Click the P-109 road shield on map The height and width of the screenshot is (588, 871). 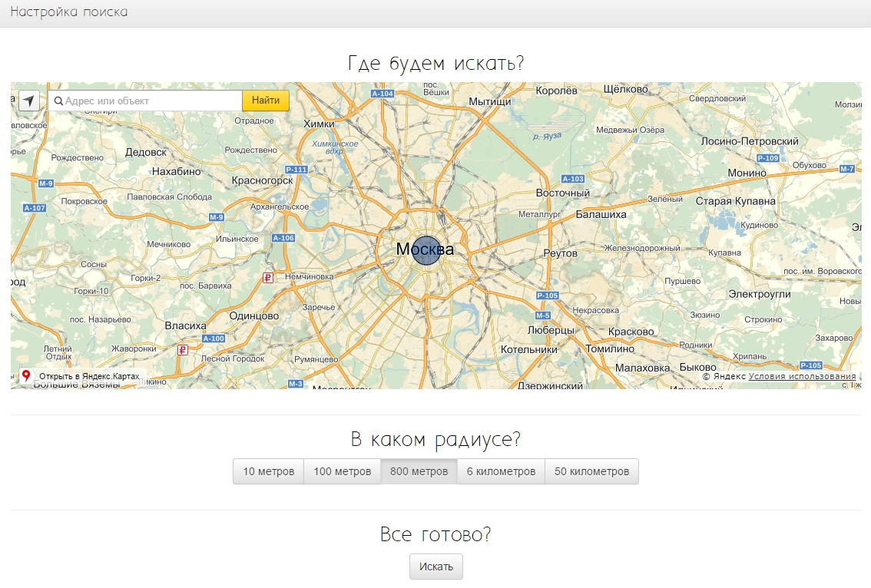(x=768, y=158)
